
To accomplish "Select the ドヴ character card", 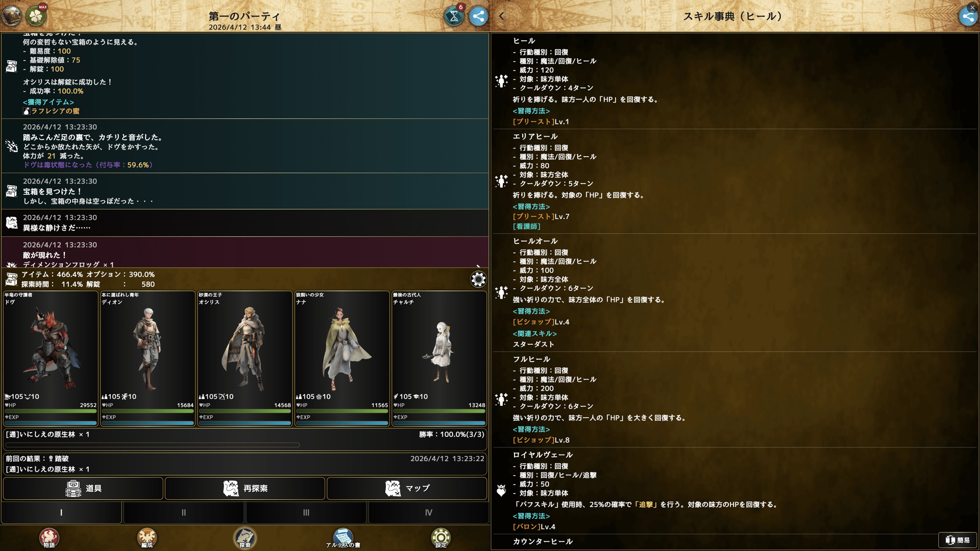I will [x=51, y=357].
